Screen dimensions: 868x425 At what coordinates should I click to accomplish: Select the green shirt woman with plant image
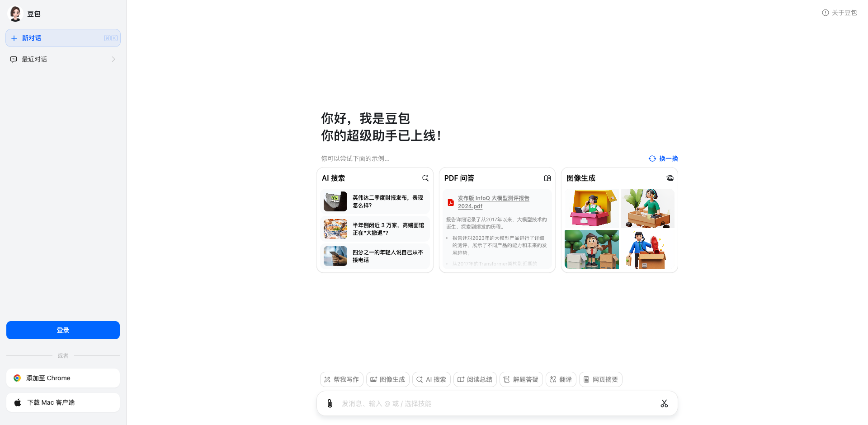click(x=647, y=208)
